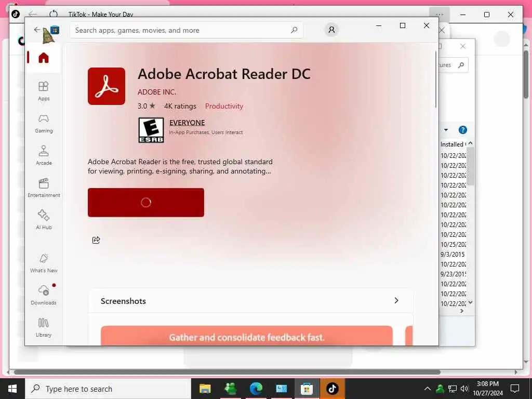Open the Library in the sidebar
532x399 pixels.
tap(44, 327)
